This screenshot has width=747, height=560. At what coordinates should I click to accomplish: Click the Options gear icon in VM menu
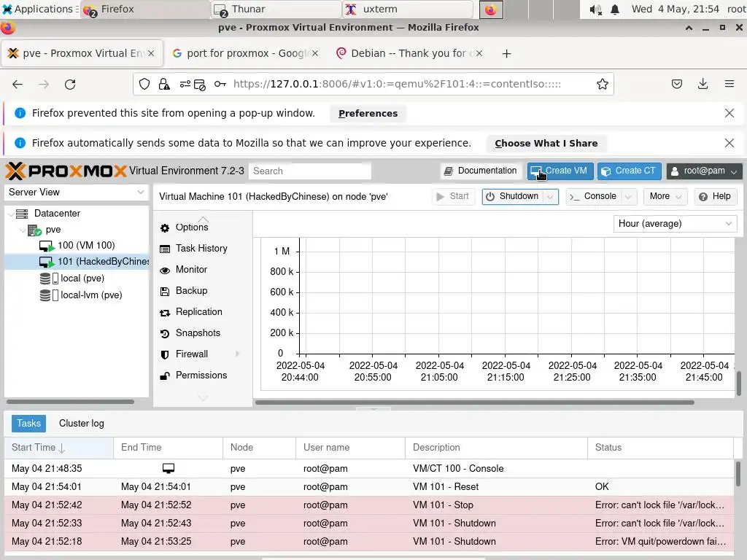(165, 228)
